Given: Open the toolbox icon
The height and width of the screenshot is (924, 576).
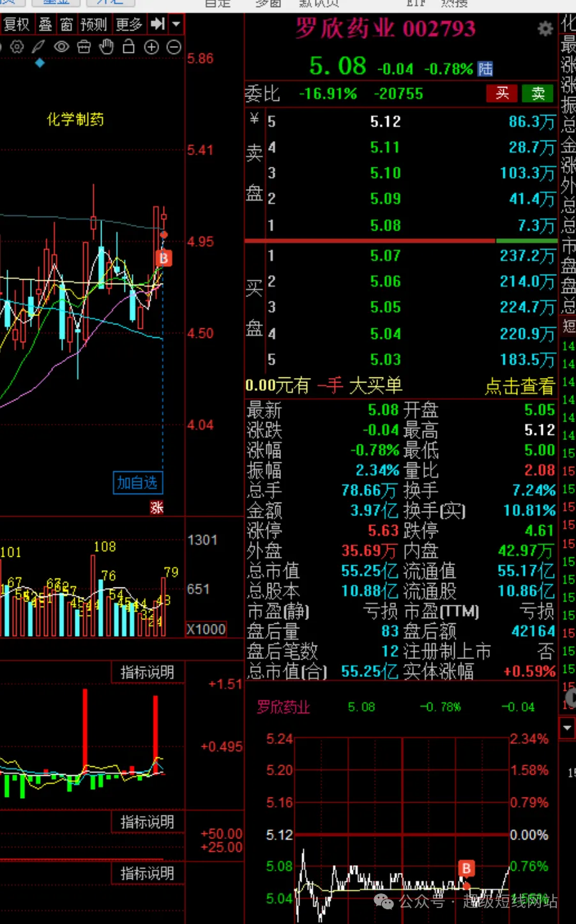Looking at the screenshot, I should point(84,47).
